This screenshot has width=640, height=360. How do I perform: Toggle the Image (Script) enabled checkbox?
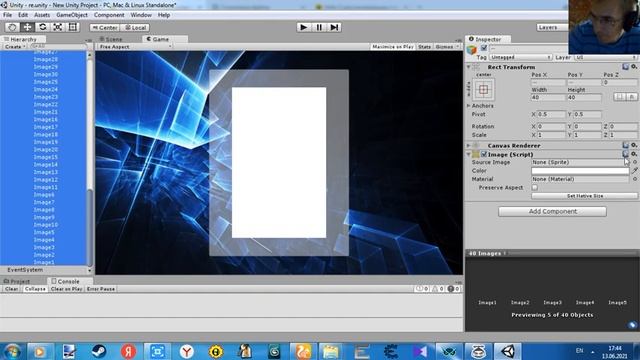484,154
